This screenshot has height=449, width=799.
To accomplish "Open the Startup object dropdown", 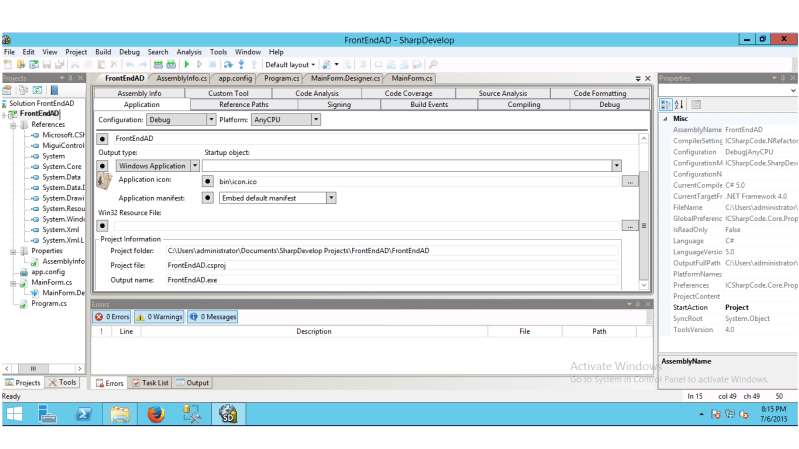I will (617, 166).
